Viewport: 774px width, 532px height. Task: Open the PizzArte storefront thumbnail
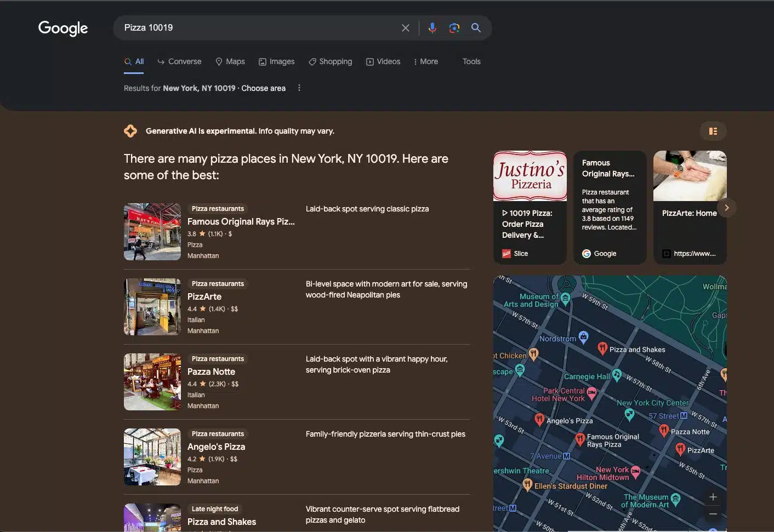click(152, 307)
